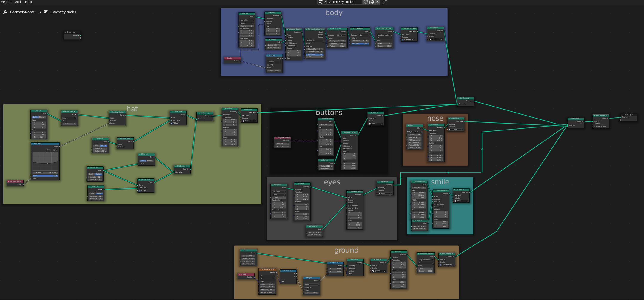The height and width of the screenshot is (300, 644).
Task: Click the GeometryNodes modifier breadcrumb label
Action: click(22, 12)
